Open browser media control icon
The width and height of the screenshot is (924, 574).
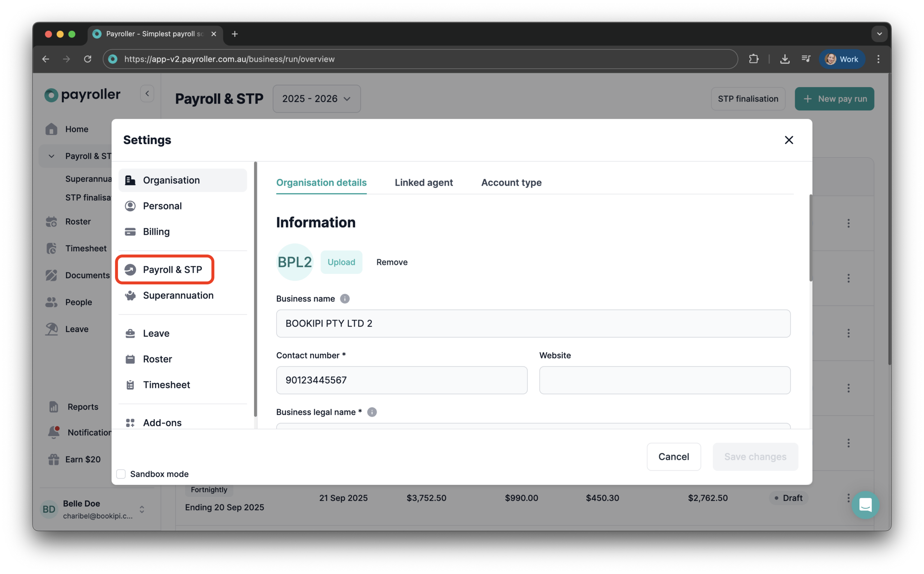[x=806, y=59]
